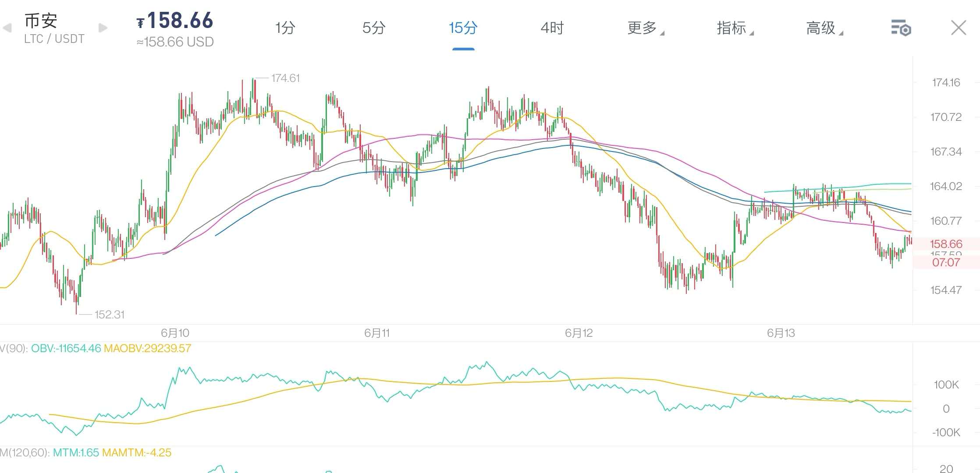Select the 4时 timeframe tab
The height and width of the screenshot is (473, 980).
(552, 28)
